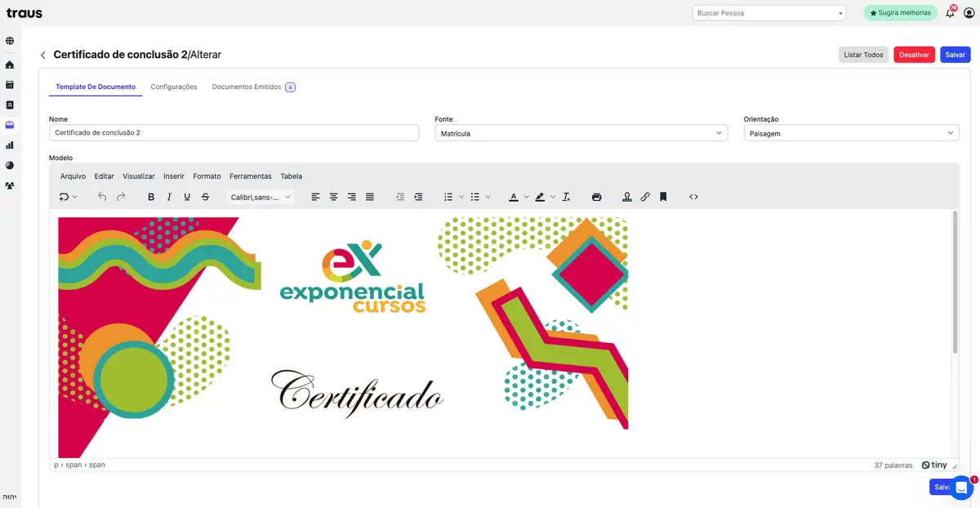Open the insert-field dropdown before undo
The height and width of the screenshot is (508, 980).
click(68, 197)
